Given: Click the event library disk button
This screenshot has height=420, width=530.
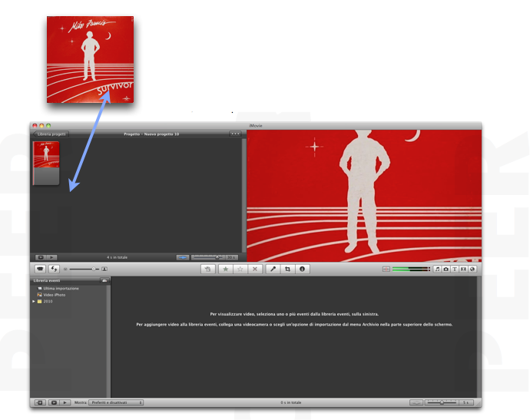Looking at the screenshot, I should tap(104, 280).
